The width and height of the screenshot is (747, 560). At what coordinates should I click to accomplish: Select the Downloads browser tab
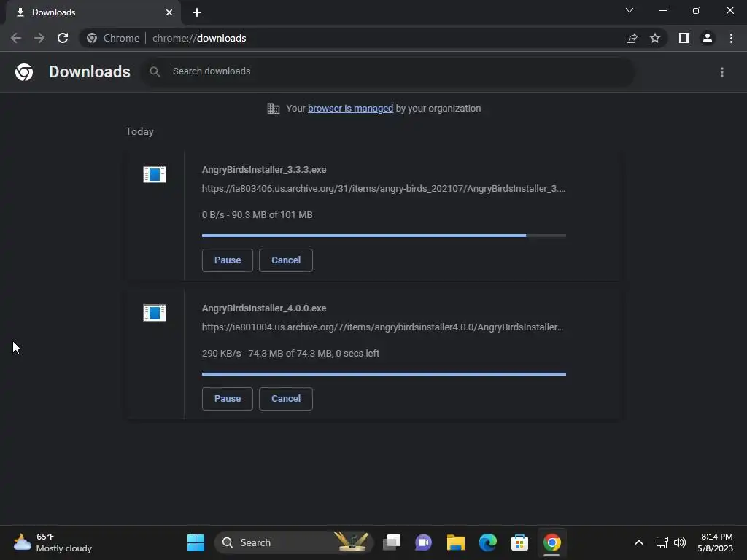(93, 12)
